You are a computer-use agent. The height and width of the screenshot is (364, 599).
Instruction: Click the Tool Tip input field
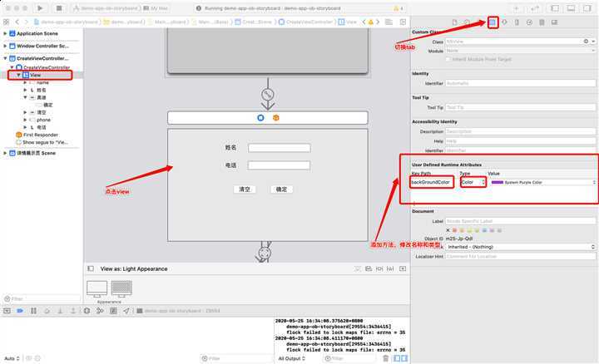[x=520, y=107]
